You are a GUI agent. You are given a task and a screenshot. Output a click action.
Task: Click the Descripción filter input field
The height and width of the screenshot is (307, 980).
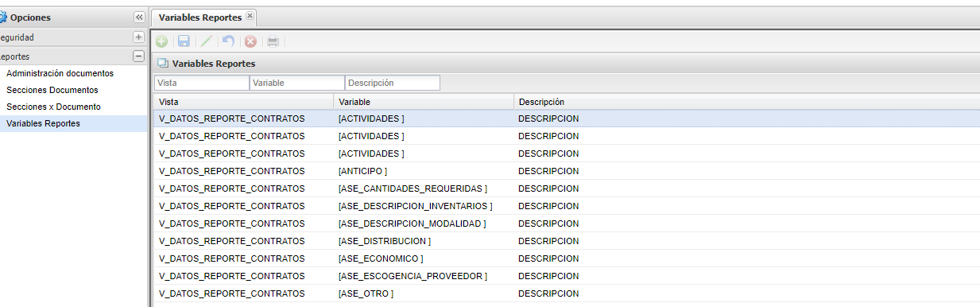[393, 83]
